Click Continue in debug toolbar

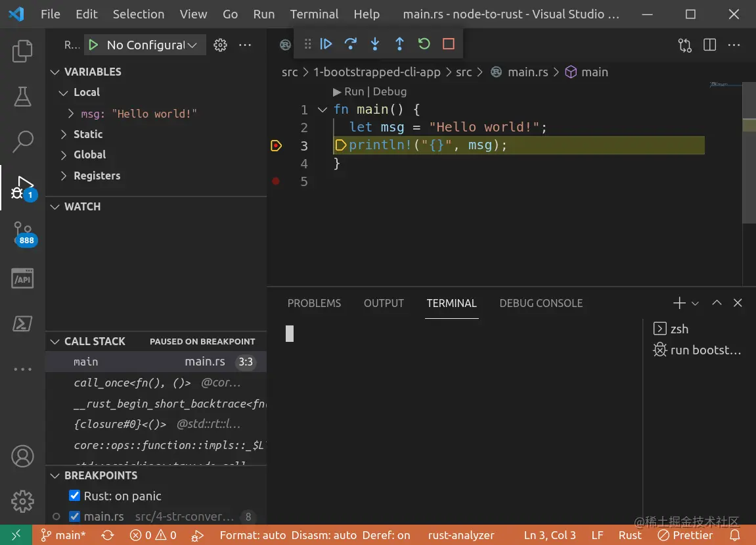click(326, 44)
